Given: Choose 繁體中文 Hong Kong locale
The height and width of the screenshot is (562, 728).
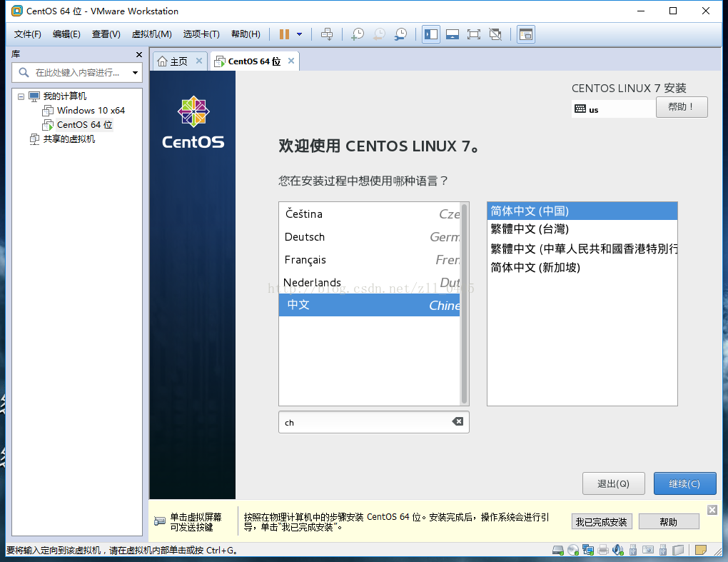Looking at the screenshot, I should 582,249.
